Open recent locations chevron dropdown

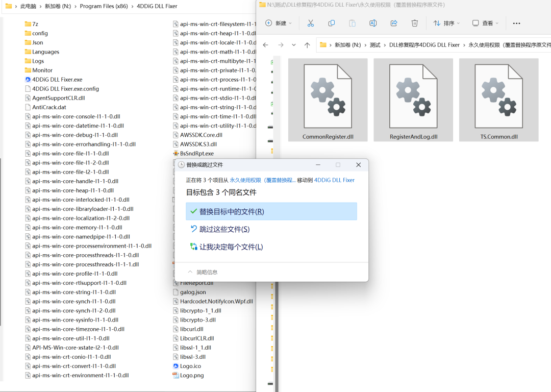pos(294,45)
